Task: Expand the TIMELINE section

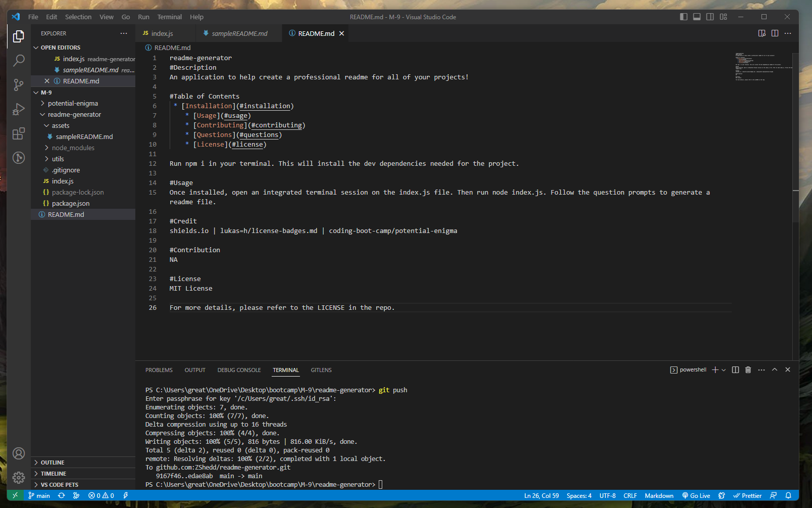Action: tap(83, 474)
